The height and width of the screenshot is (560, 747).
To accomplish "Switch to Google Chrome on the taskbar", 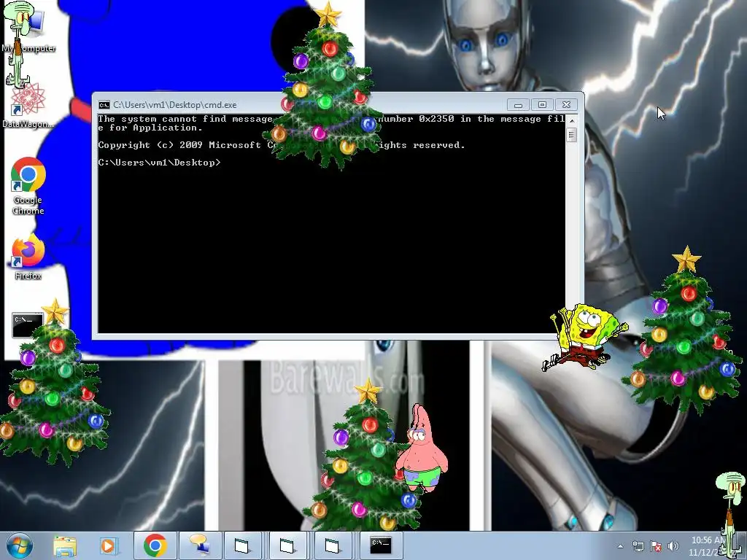I will (155, 545).
